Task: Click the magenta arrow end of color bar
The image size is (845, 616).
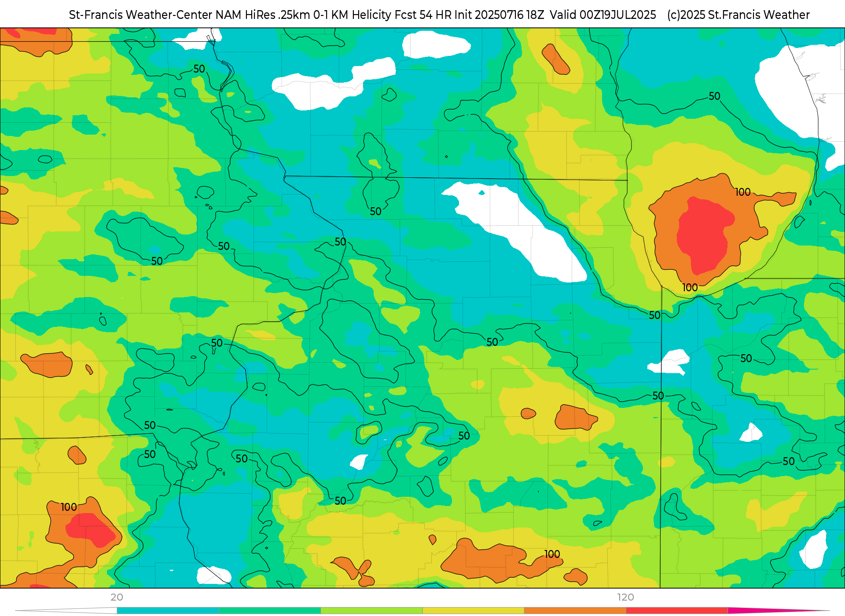Action: point(778,610)
